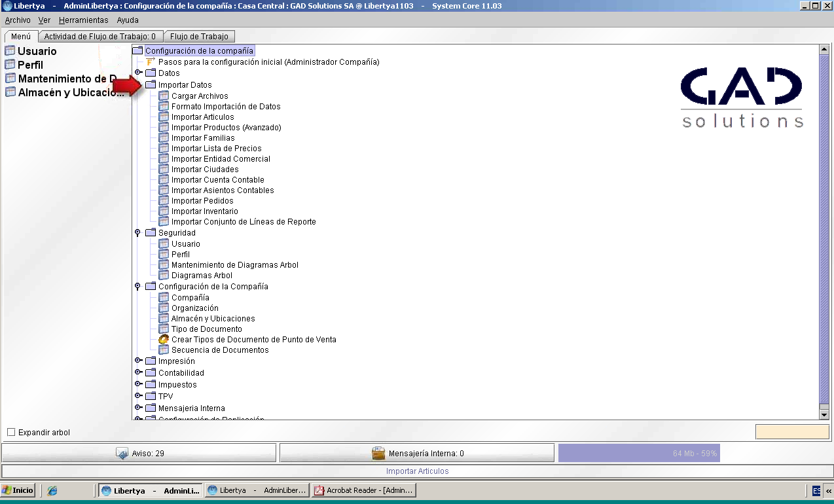Click the scrollbar down arrow
Image resolution: width=834 pixels, height=504 pixels.
click(824, 414)
